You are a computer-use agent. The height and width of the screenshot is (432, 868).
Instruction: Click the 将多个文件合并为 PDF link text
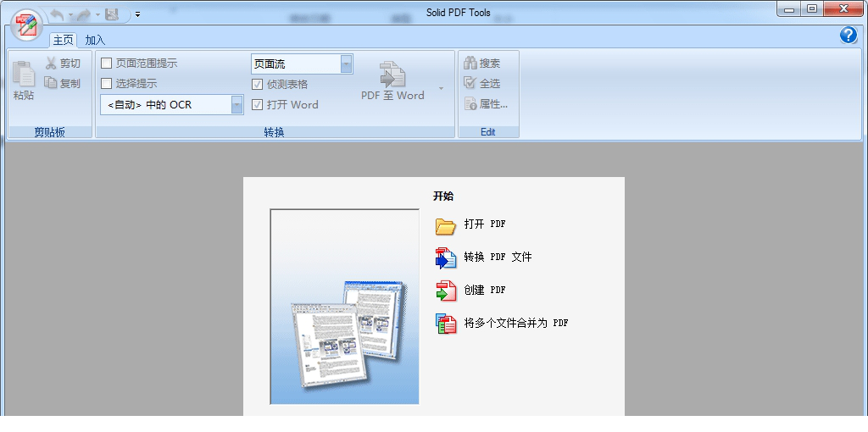(x=516, y=323)
